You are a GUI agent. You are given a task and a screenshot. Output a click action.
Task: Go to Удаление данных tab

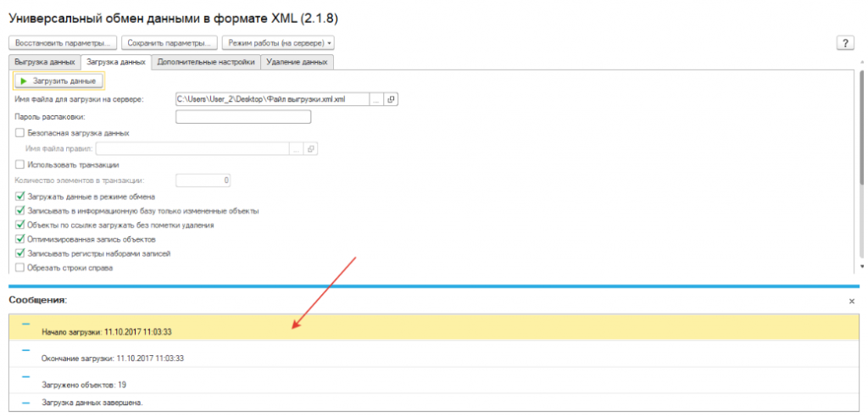298,63
